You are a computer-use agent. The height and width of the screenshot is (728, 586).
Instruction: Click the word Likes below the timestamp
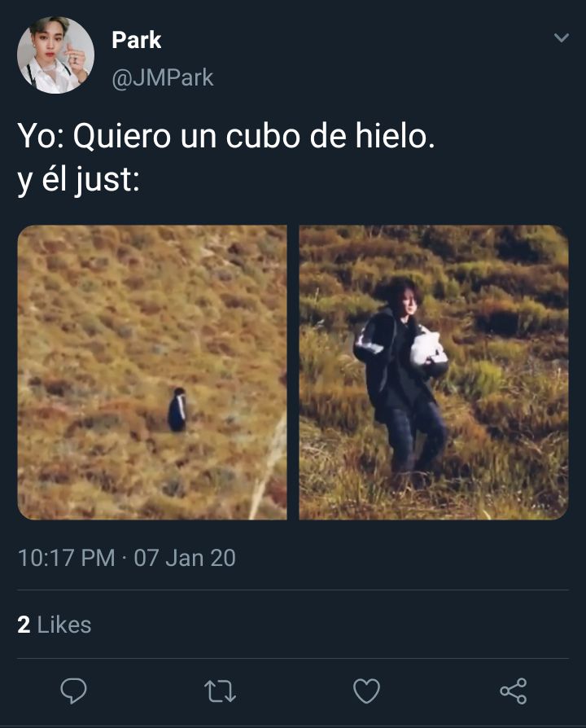point(64,625)
